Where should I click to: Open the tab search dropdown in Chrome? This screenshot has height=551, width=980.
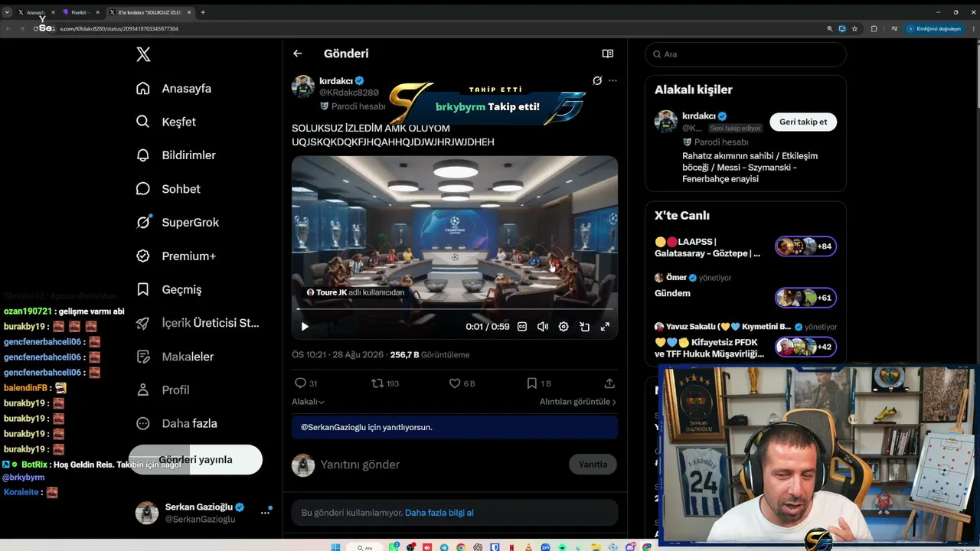tap(7, 12)
